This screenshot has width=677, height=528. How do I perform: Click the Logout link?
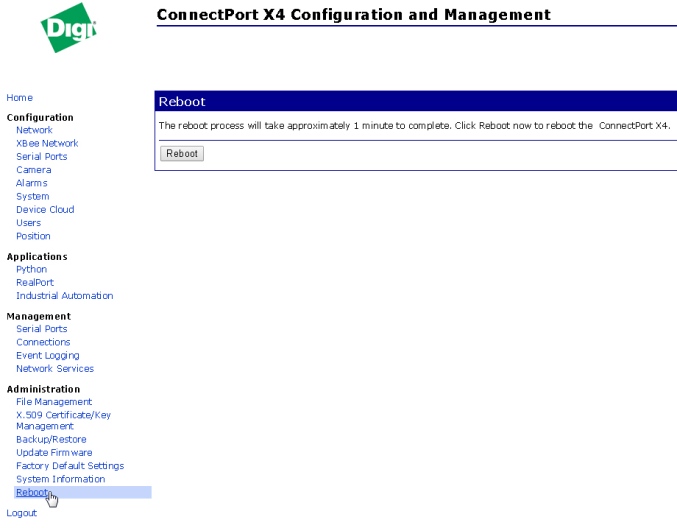pyautogui.click(x=21, y=513)
